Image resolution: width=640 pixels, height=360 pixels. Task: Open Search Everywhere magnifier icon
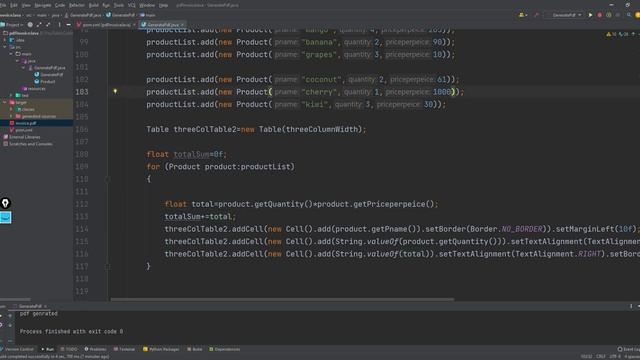point(629,15)
